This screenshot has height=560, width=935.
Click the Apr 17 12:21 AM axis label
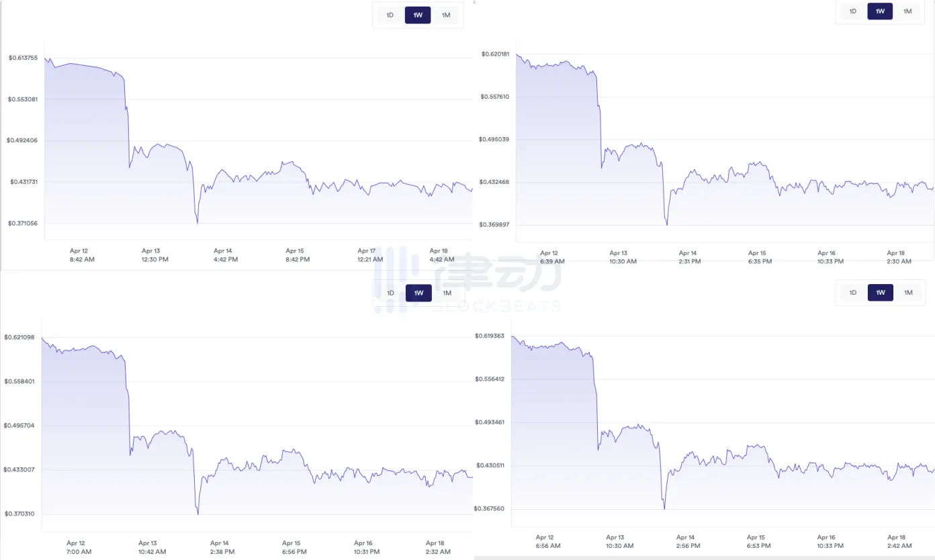pos(367,255)
